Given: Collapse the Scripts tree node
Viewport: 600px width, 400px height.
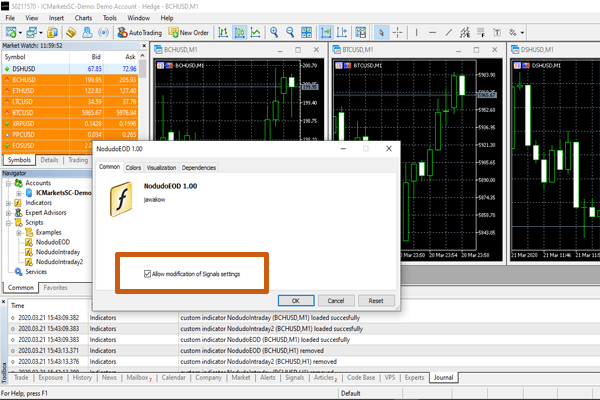Looking at the screenshot, I should click(x=8, y=223).
